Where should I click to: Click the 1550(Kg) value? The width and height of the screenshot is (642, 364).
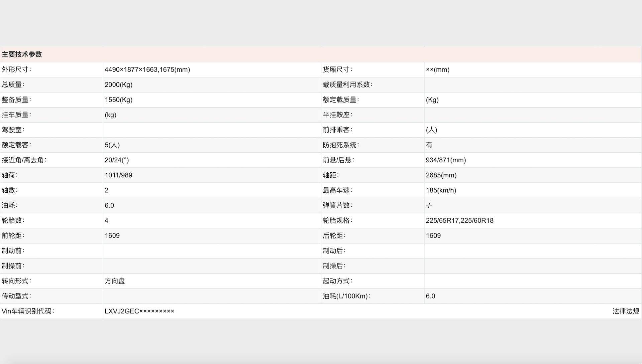point(118,100)
